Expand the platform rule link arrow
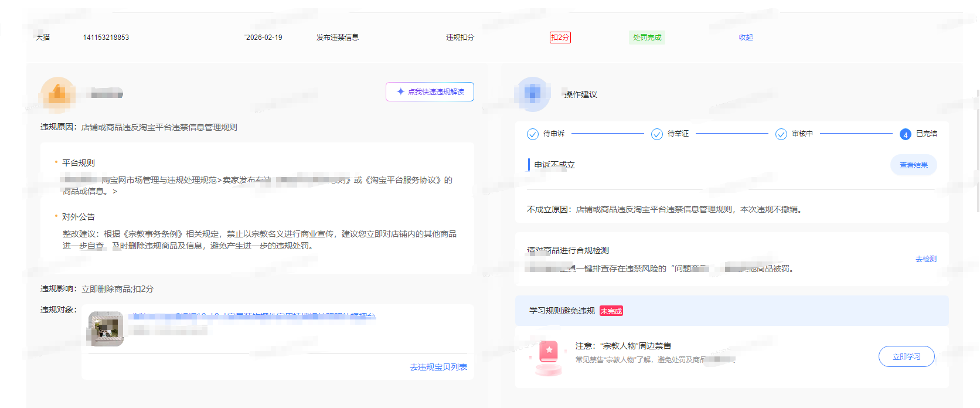The width and height of the screenshot is (980, 408). pos(115,191)
